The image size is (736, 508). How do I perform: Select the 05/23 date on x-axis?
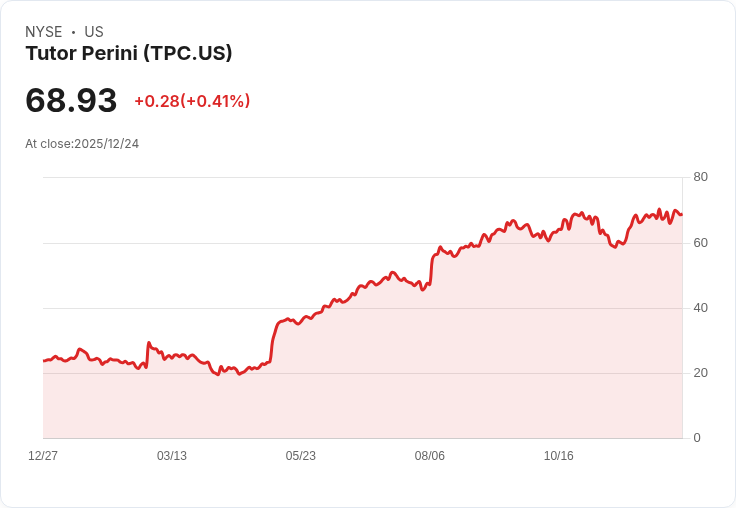click(x=301, y=456)
